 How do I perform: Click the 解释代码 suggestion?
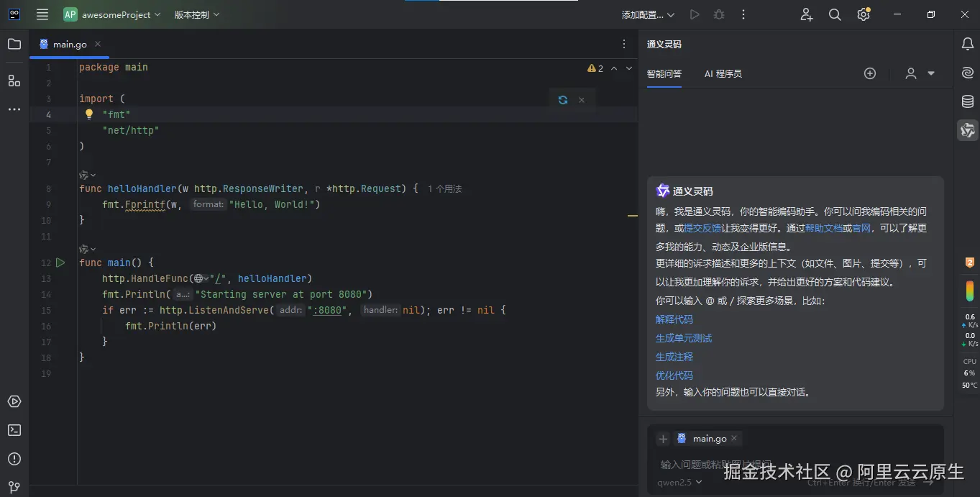[x=674, y=319]
